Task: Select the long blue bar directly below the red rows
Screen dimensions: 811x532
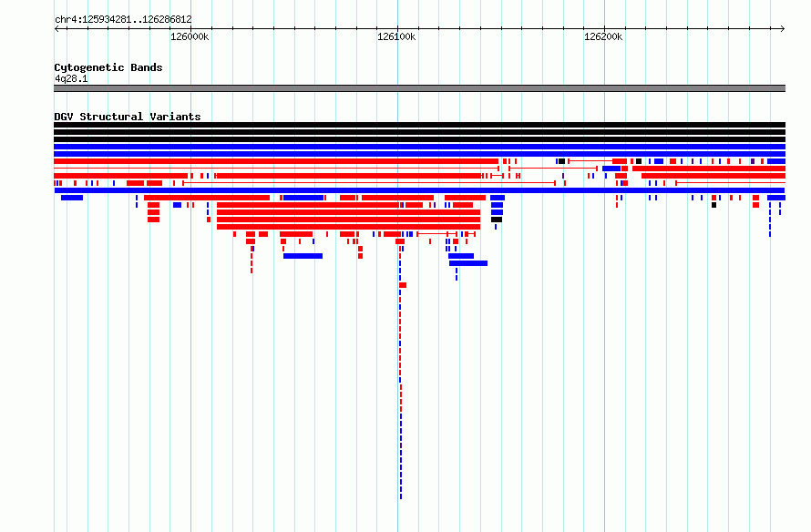Action: pos(419,190)
